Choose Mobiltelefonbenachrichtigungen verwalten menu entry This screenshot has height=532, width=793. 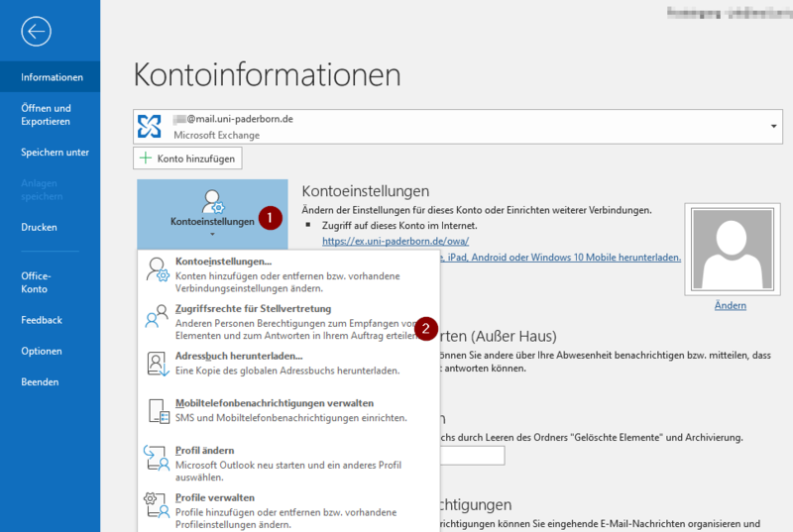288,411
